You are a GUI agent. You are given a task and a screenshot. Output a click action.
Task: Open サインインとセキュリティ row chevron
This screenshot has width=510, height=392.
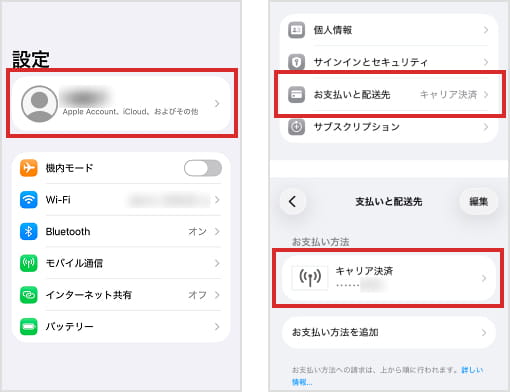pyautogui.click(x=486, y=62)
